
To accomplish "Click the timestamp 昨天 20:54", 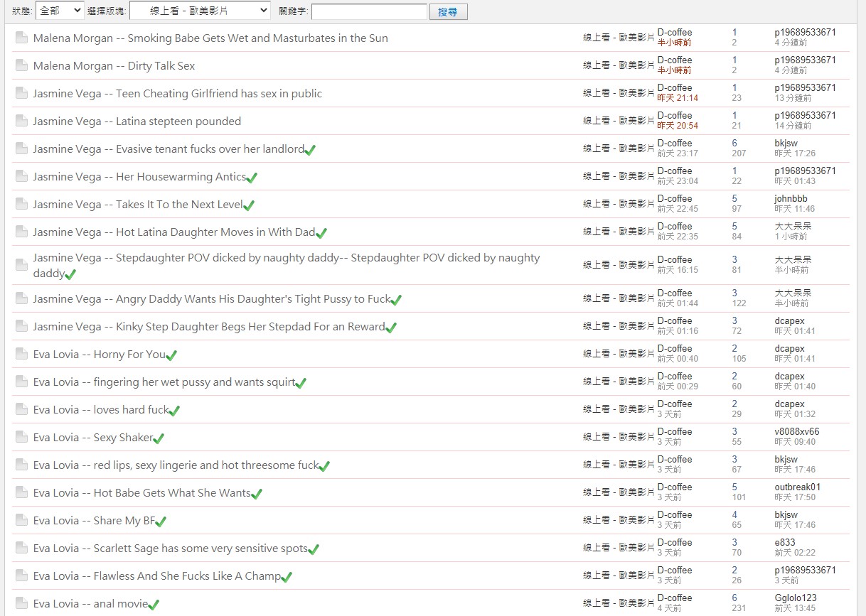I will (678, 126).
